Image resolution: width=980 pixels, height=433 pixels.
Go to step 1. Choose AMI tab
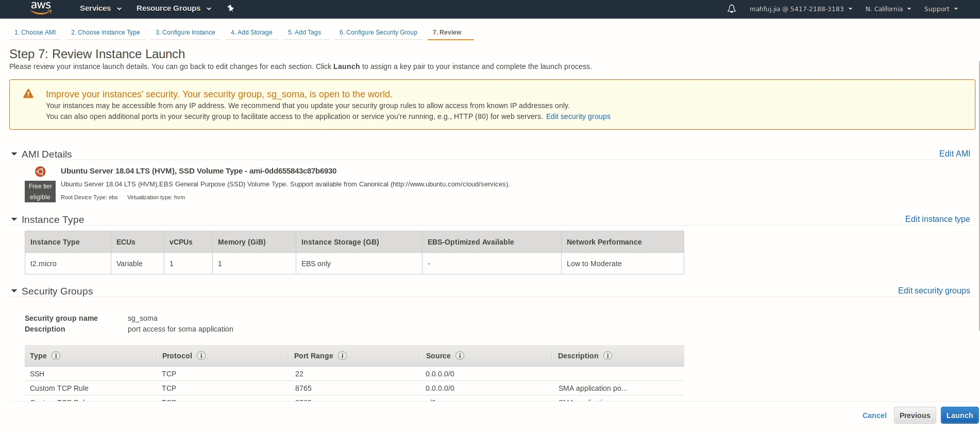click(x=35, y=32)
